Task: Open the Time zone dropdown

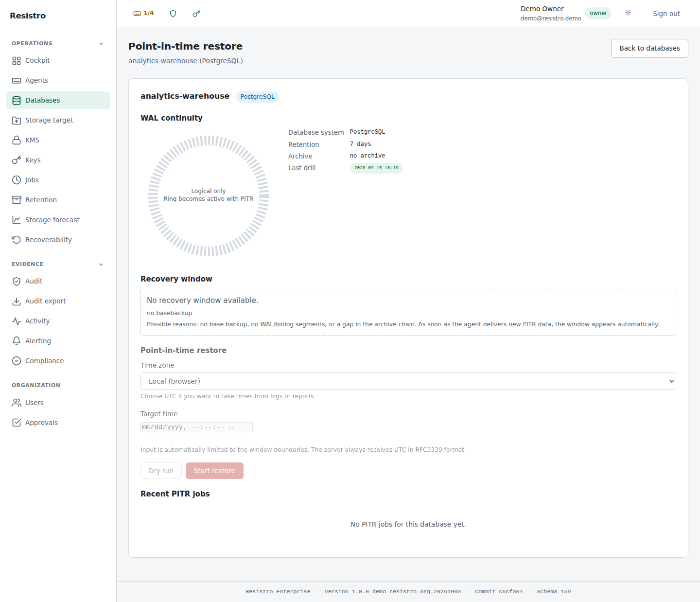Action: [x=408, y=381]
